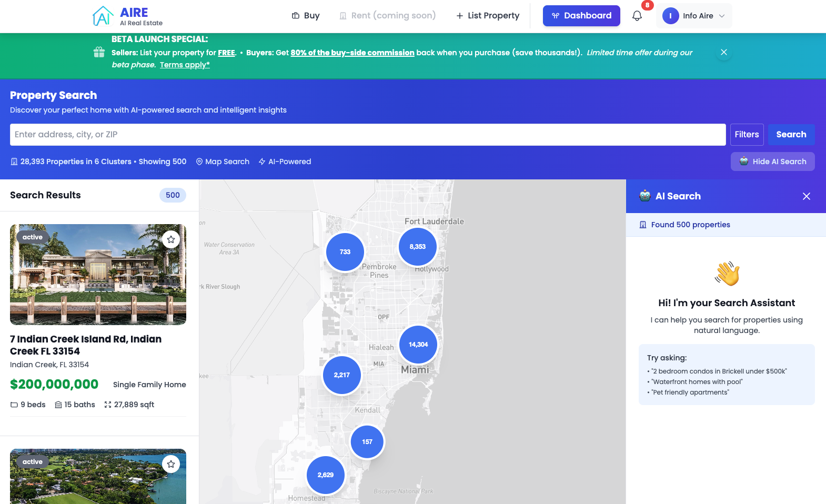The width and height of the screenshot is (826, 504).
Task: Follow the FREE listing link
Action: (x=226, y=53)
